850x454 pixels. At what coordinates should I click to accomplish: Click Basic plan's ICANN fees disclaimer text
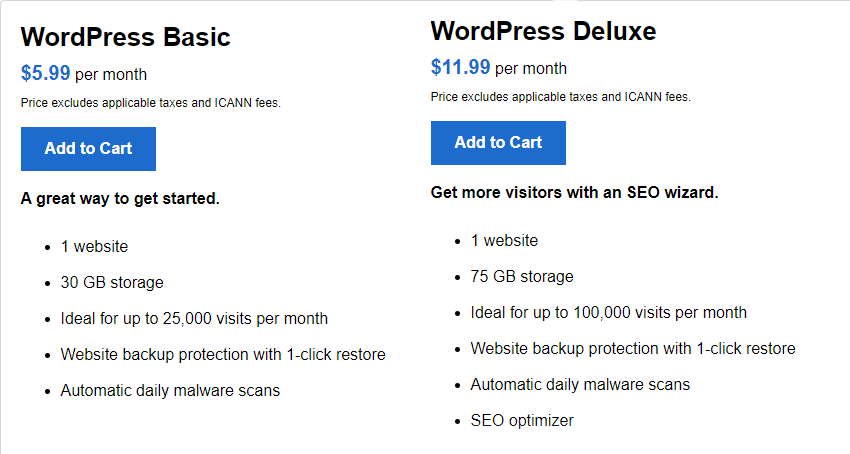click(x=151, y=103)
